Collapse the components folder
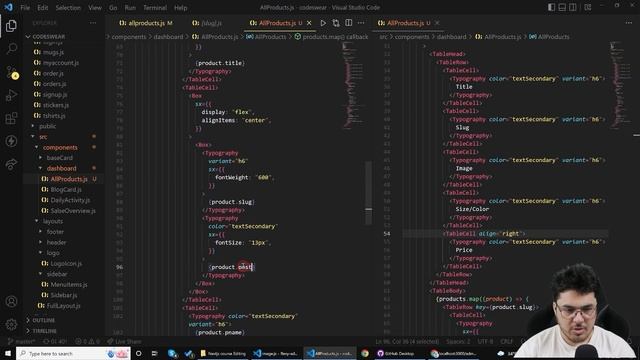The width and height of the screenshot is (640, 360). pos(60,147)
